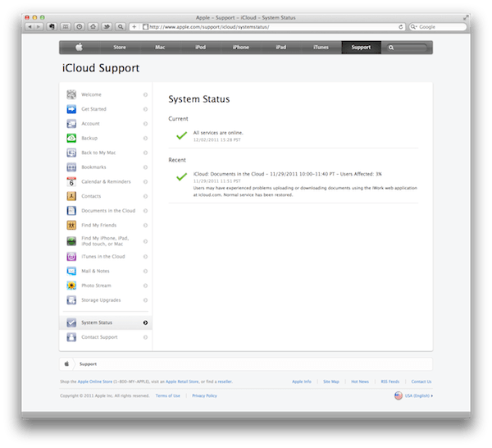Click the Calendar & Reminders label
The image size is (492, 448).
(x=106, y=181)
